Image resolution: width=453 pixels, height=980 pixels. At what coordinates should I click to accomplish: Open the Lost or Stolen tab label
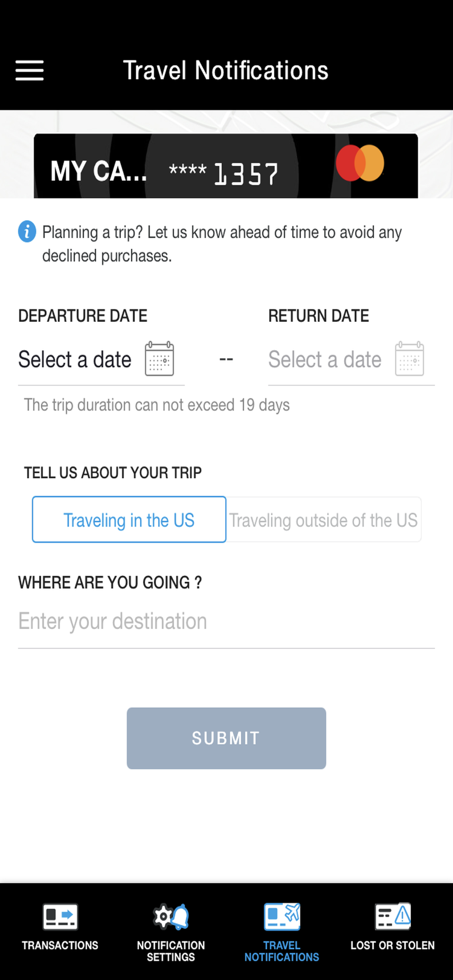click(x=393, y=946)
